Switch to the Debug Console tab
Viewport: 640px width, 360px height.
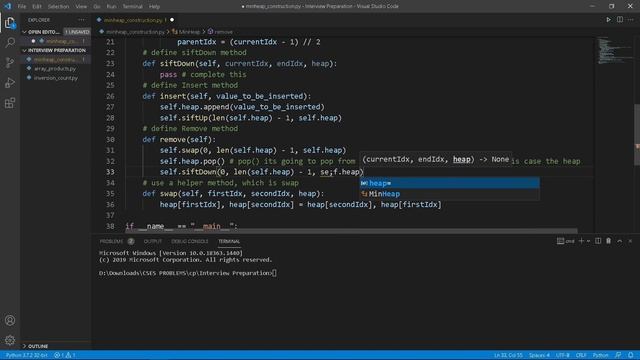click(x=190, y=241)
